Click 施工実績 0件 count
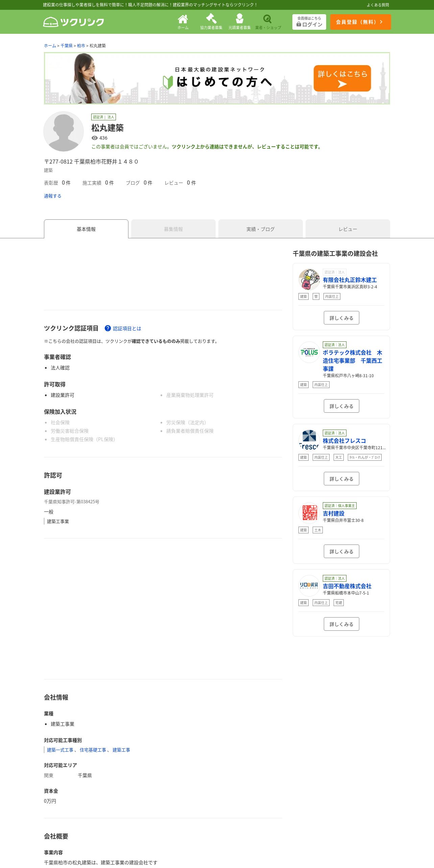This screenshot has width=434, height=868. tap(98, 183)
